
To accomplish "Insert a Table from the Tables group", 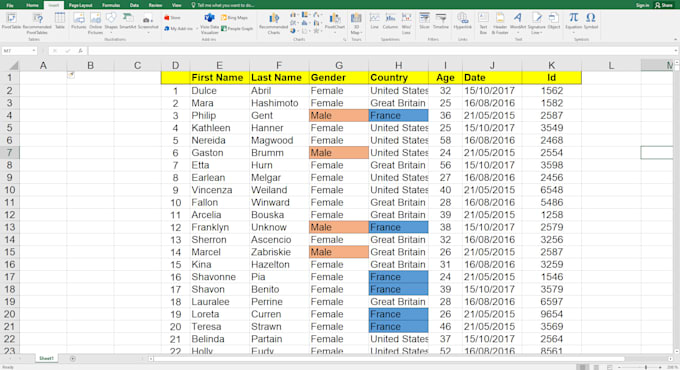I will pyautogui.click(x=60, y=21).
